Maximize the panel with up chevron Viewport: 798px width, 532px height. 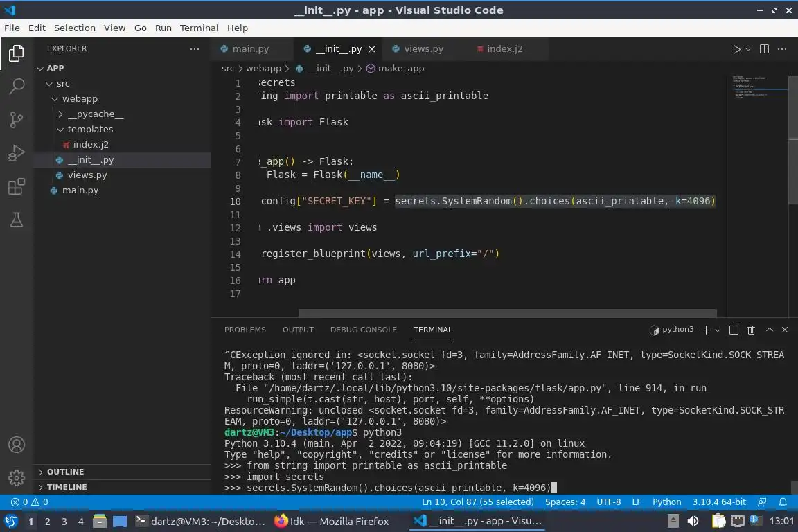tap(770, 330)
